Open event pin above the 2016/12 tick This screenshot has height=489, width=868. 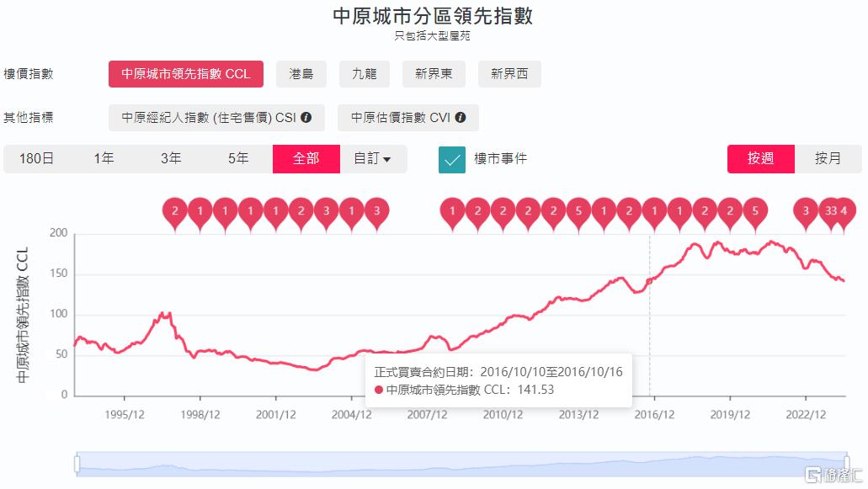[x=654, y=214]
